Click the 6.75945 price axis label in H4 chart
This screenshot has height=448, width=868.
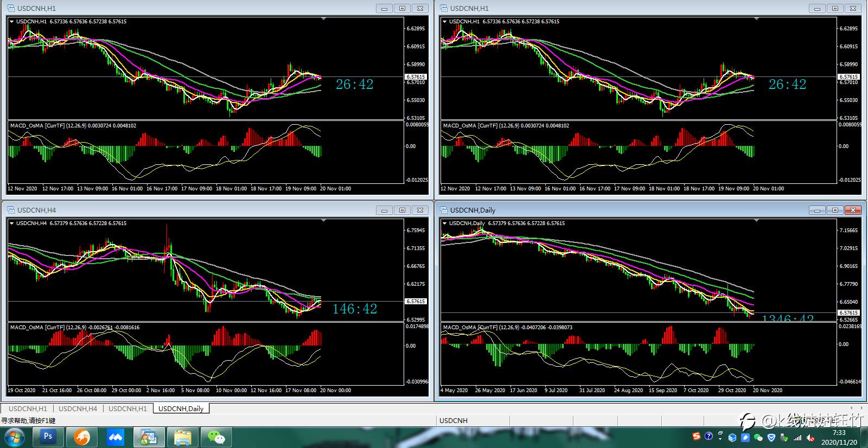(x=416, y=230)
